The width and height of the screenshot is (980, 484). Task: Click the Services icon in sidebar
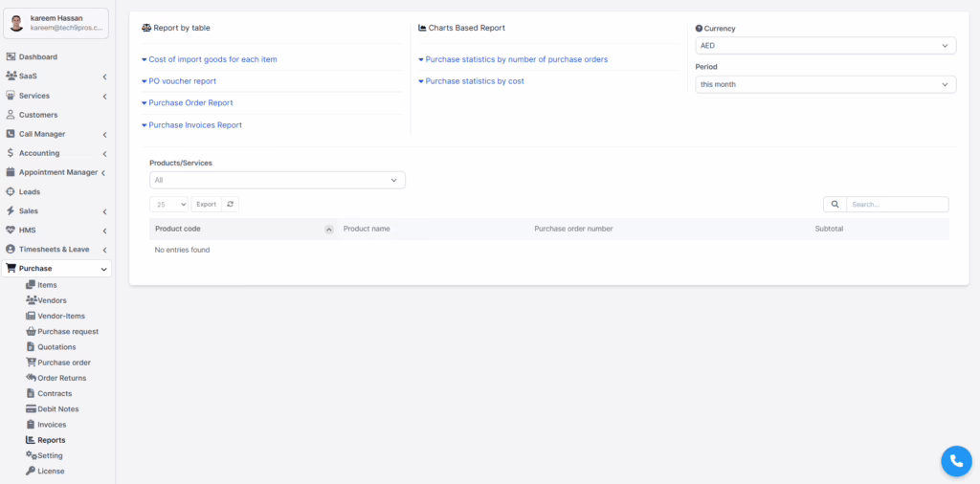pos(11,96)
